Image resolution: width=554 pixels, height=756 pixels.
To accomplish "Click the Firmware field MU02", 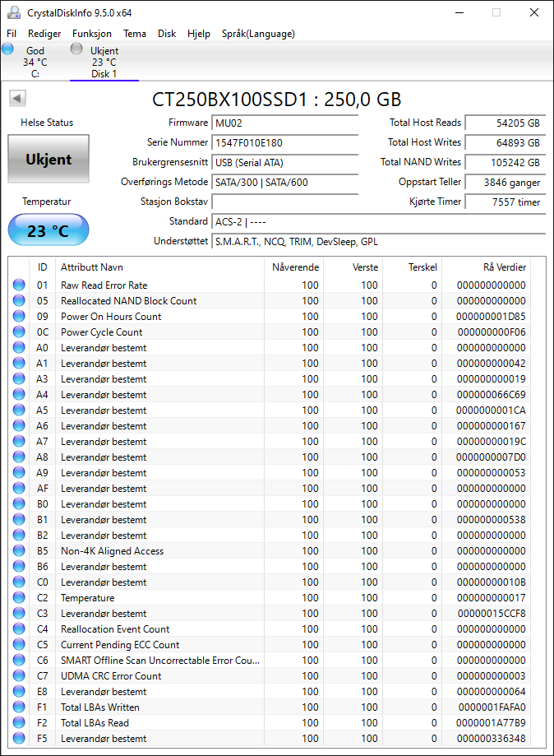I will pos(284,123).
